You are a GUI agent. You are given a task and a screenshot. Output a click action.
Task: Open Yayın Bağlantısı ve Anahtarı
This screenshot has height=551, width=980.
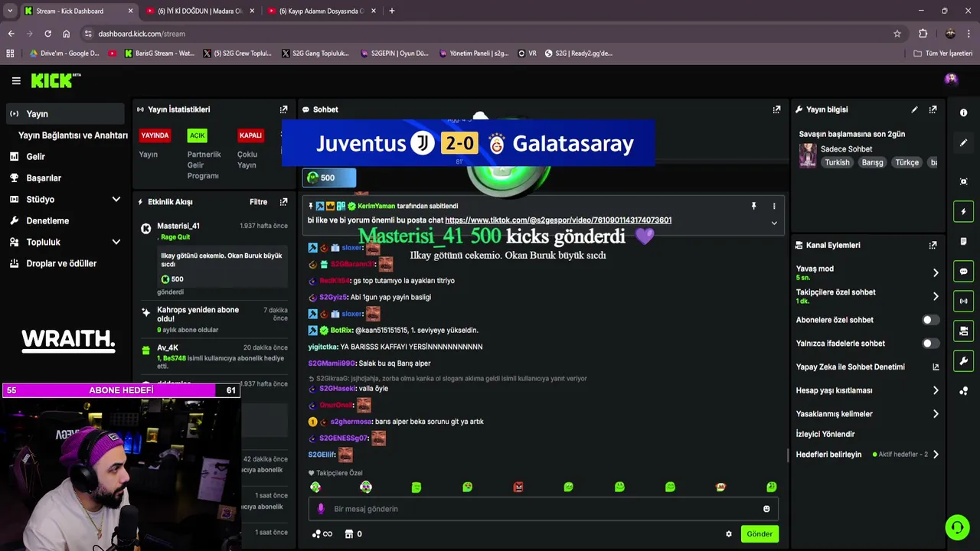[x=73, y=135]
